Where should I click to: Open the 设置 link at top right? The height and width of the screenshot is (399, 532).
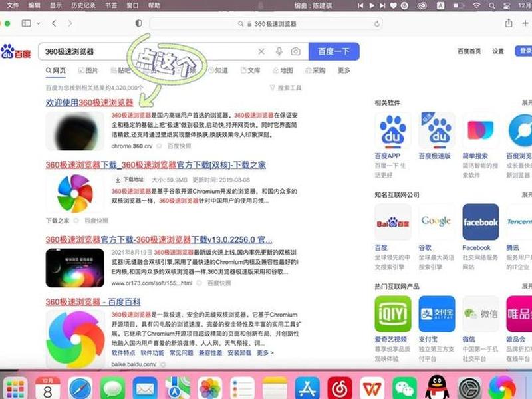[498, 51]
